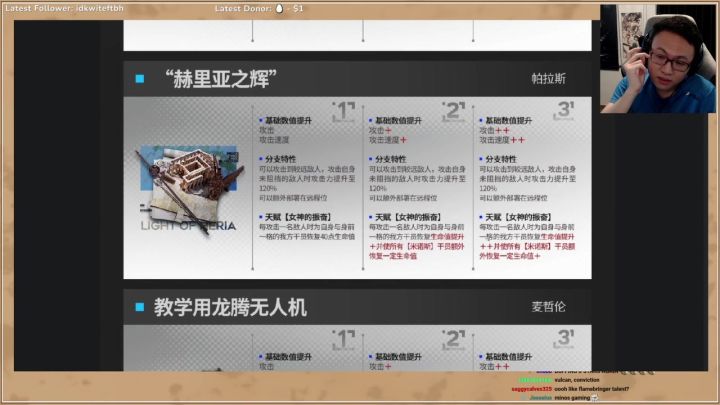
Task: Select level 1 badge in 教学用龙腾无人机 panel
Action: 343,340
